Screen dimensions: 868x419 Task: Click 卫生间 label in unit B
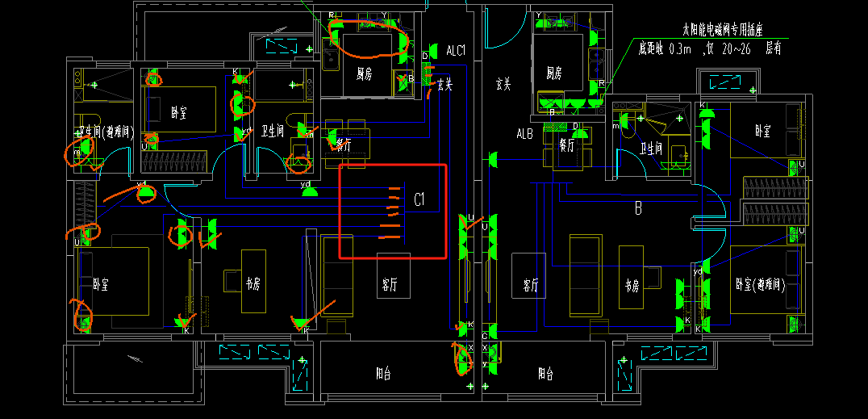(651, 148)
